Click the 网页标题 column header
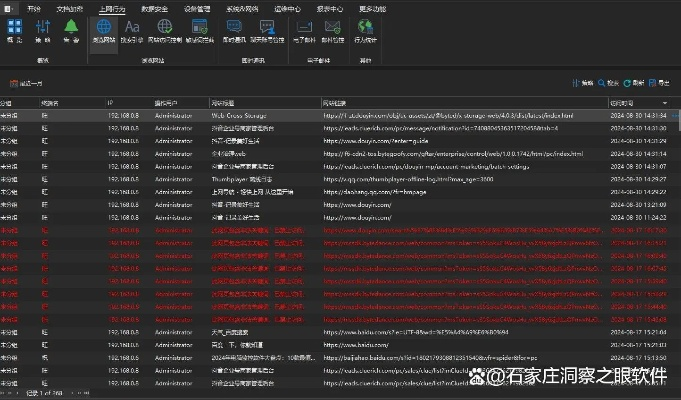Screen dimensions: 681x400 pos(265,103)
